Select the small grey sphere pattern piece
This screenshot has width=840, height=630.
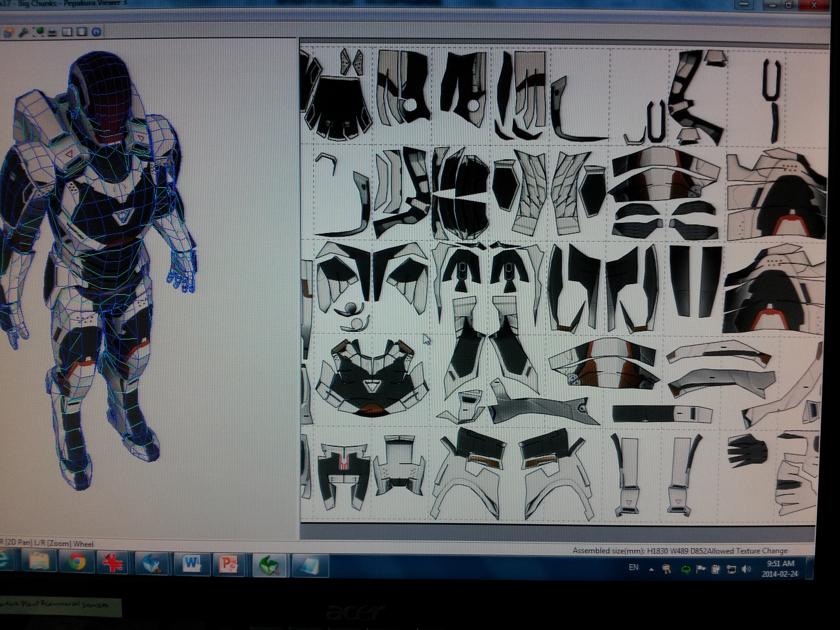click(351, 308)
